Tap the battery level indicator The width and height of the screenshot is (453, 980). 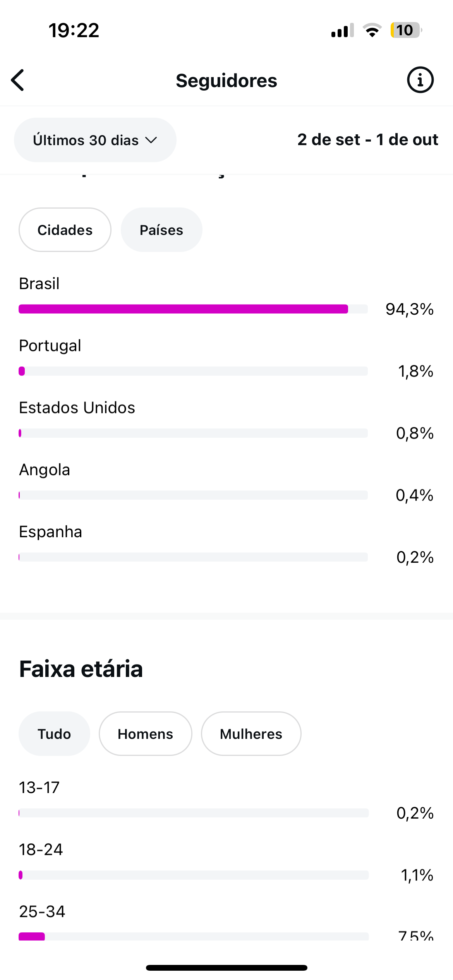coord(405,30)
